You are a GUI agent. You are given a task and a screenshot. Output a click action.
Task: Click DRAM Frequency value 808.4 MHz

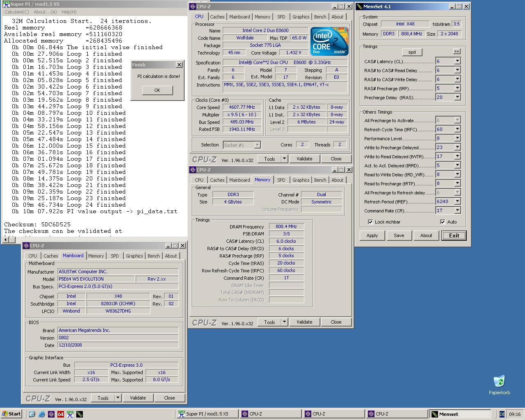pyautogui.click(x=286, y=226)
